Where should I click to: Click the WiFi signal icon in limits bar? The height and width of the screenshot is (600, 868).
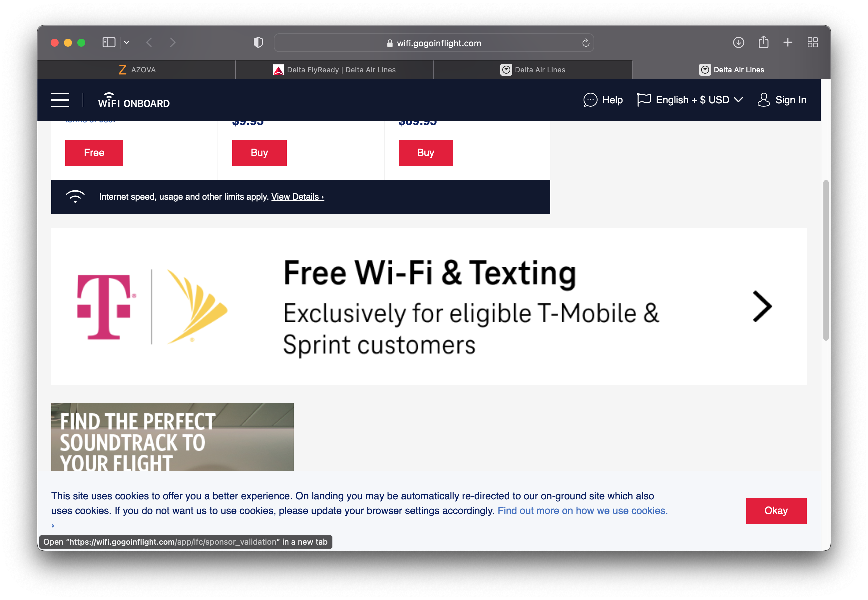click(x=75, y=197)
